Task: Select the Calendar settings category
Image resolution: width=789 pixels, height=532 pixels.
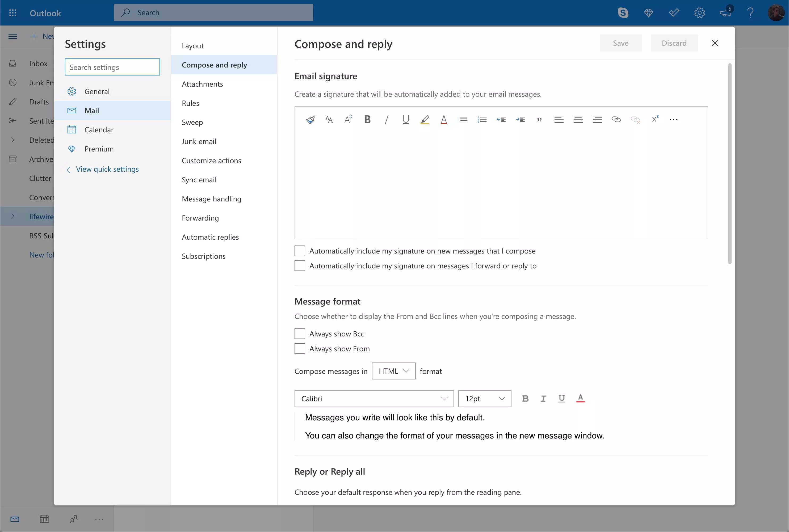Action: click(99, 130)
